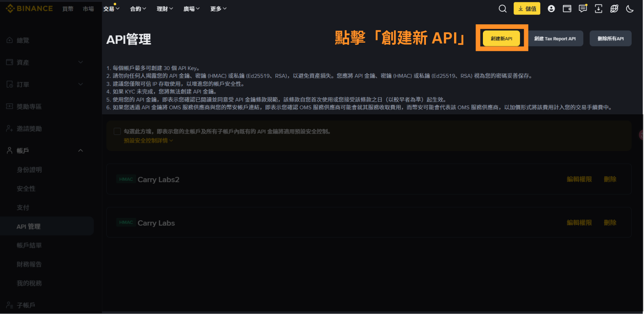The width and height of the screenshot is (644, 314).
Task: Click the 資產 wallet icon in sidebar
Action: click(10, 62)
